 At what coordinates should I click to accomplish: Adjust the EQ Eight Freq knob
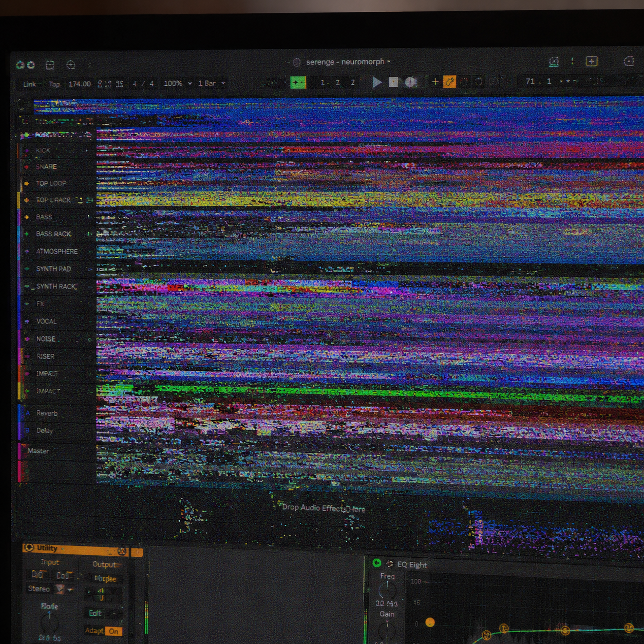tap(387, 590)
